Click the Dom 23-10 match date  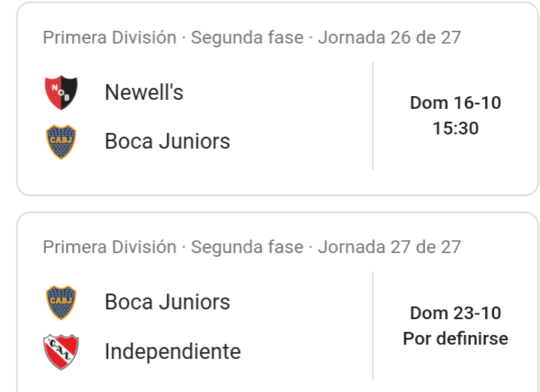coord(455,313)
